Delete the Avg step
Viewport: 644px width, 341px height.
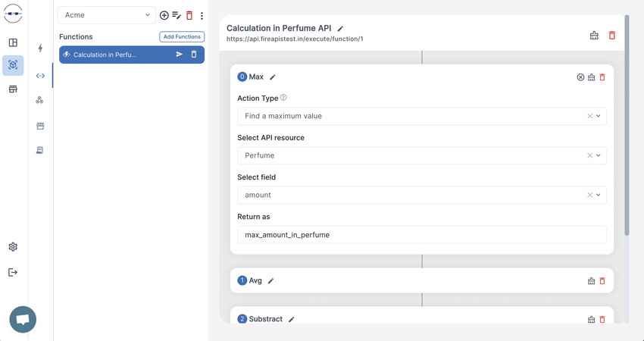pyautogui.click(x=602, y=281)
